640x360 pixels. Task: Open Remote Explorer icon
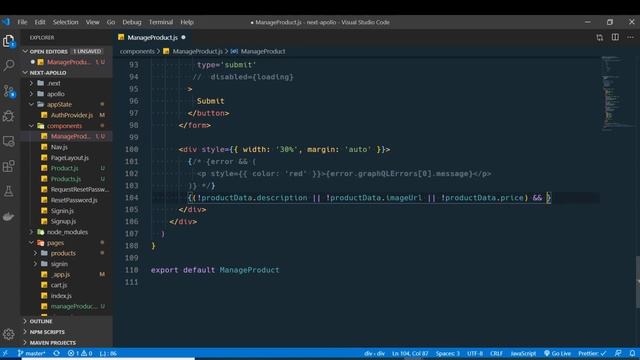[x=9, y=141]
